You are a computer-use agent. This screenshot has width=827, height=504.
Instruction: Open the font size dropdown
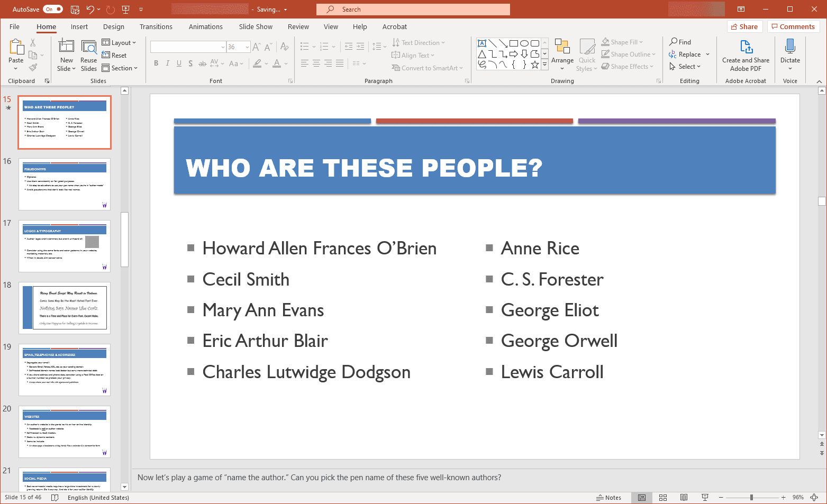pyautogui.click(x=247, y=47)
